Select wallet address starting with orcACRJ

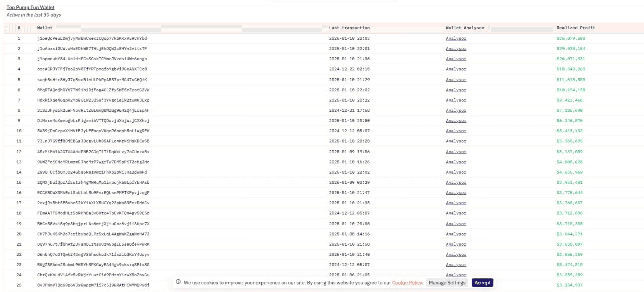(92, 69)
